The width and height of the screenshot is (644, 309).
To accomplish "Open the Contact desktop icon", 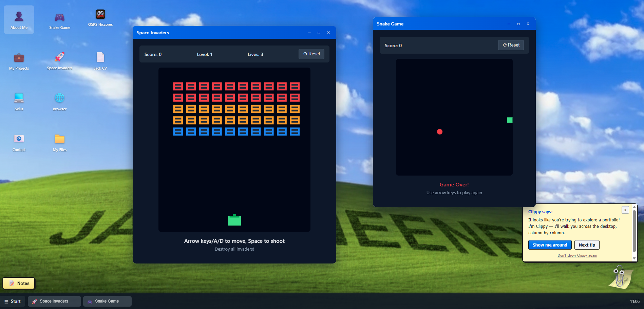I will click(19, 142).
